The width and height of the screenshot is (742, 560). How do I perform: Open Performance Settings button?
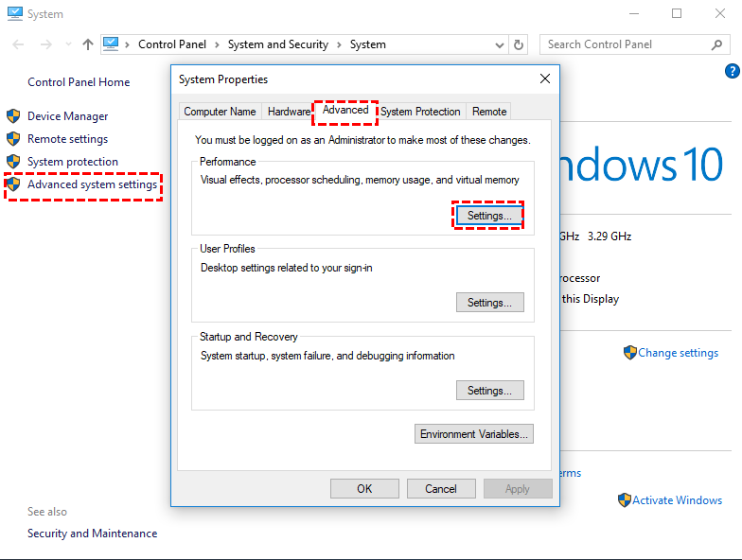click(490, 216)
